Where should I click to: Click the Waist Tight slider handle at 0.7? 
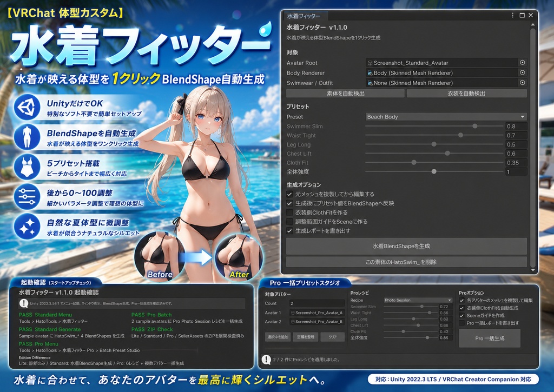pos(460,135)
